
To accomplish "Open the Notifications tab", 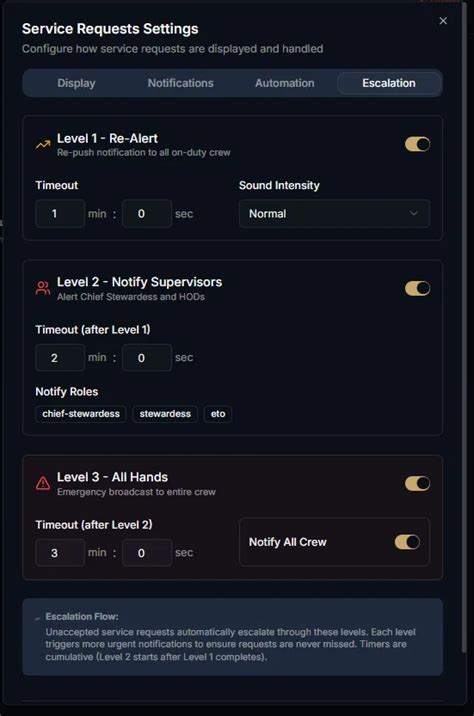I will (x=180, y=83).
